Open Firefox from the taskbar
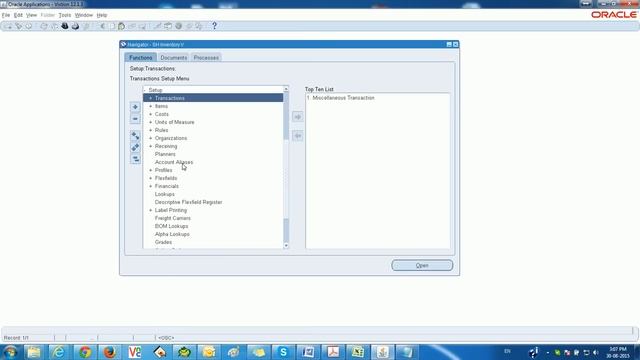This screenshot has height=360, width=640. coord(109,352)
